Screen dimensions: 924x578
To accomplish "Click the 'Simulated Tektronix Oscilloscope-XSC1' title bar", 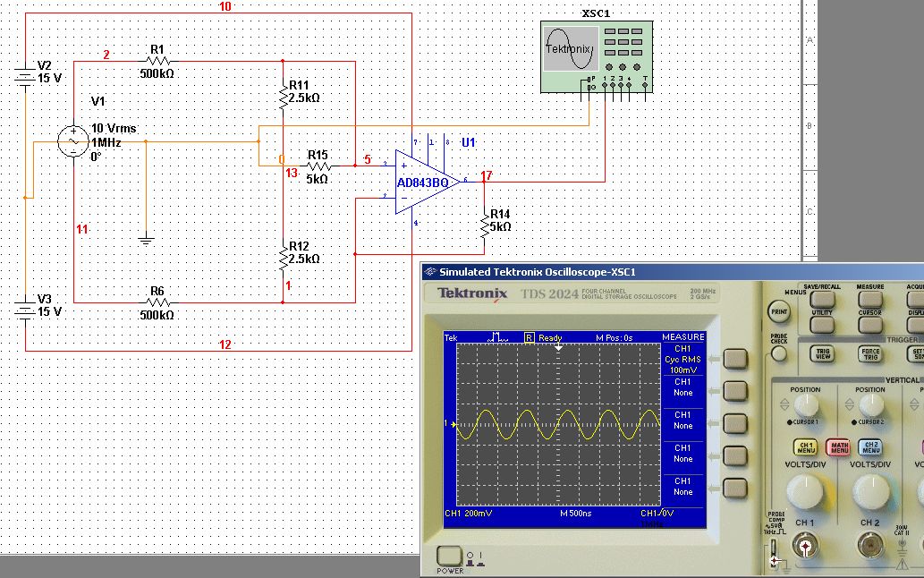I will [x=673, y=272].
